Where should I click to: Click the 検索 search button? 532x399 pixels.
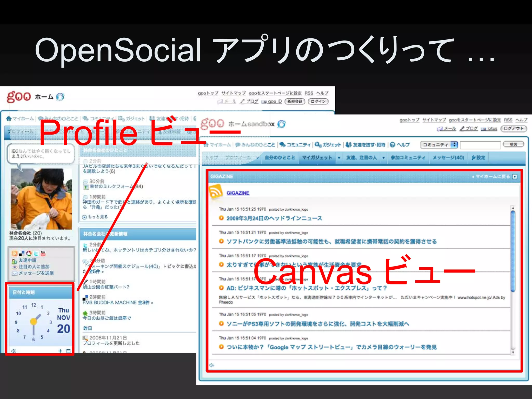(x=514, y=144)
